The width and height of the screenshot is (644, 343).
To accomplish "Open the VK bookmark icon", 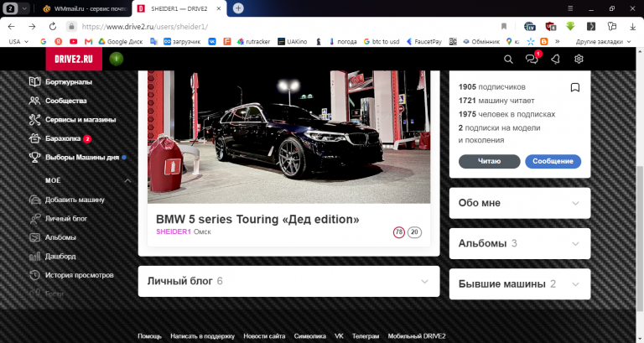I will tap(212, 41).
